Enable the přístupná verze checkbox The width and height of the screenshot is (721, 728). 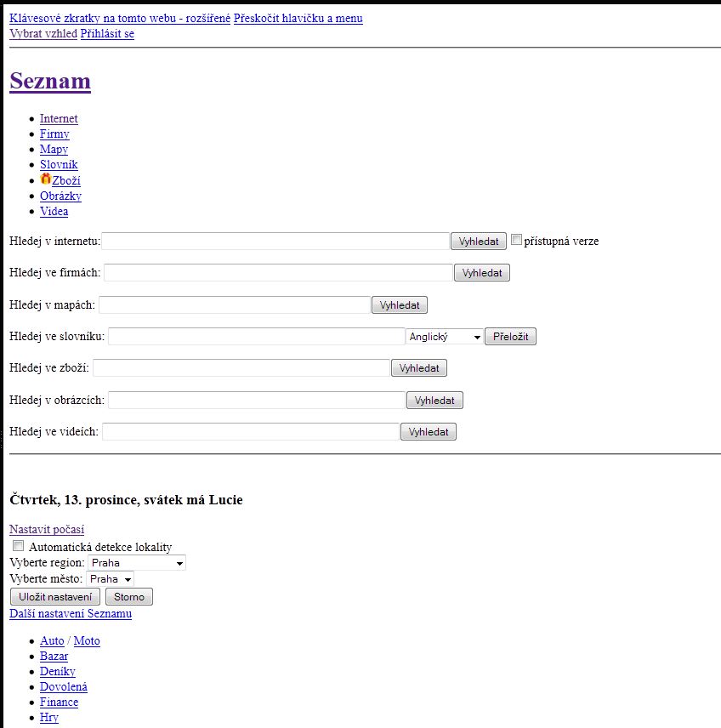(516, 240)
